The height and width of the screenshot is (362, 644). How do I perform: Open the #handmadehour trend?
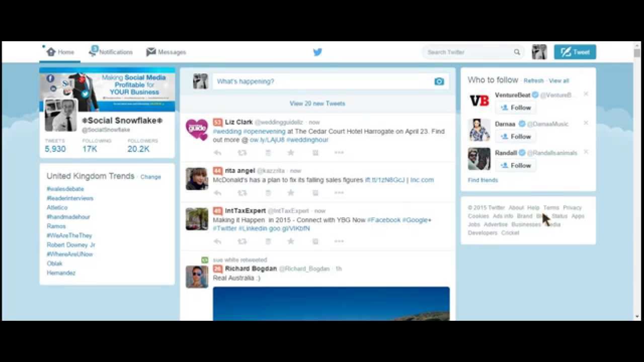click(68, 217)
